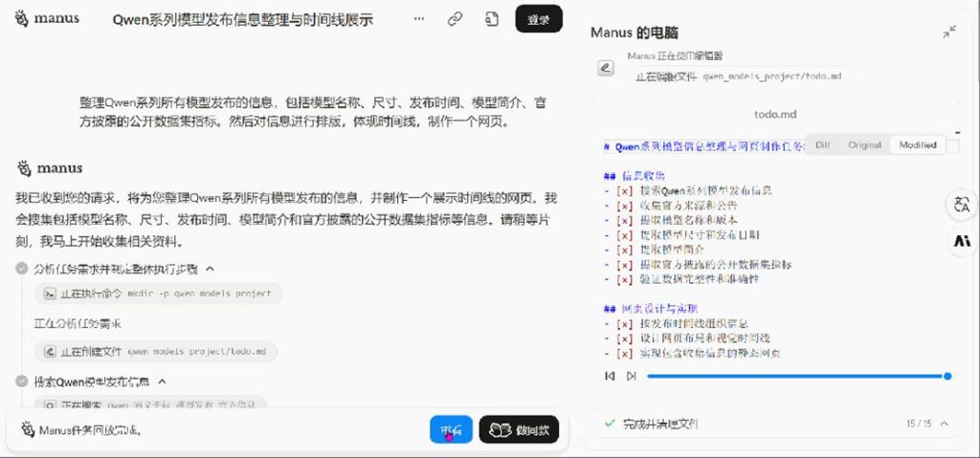
Task: Switch to the Diff view
Action: coord(822,145)
